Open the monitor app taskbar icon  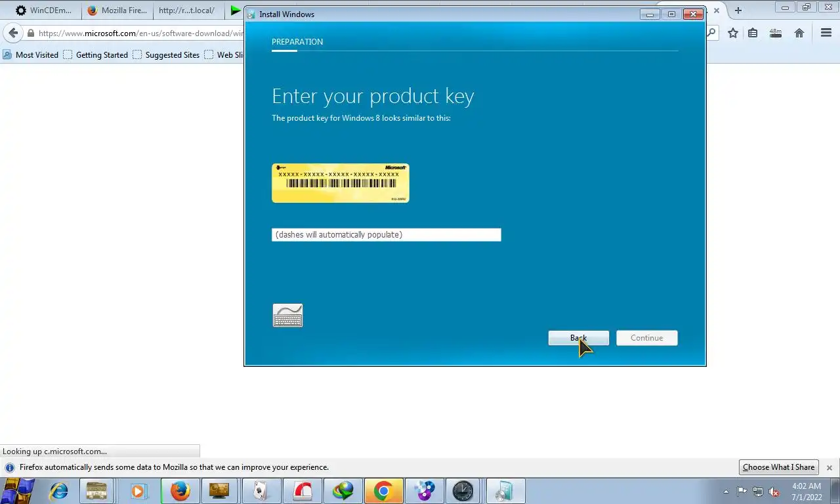219,491
